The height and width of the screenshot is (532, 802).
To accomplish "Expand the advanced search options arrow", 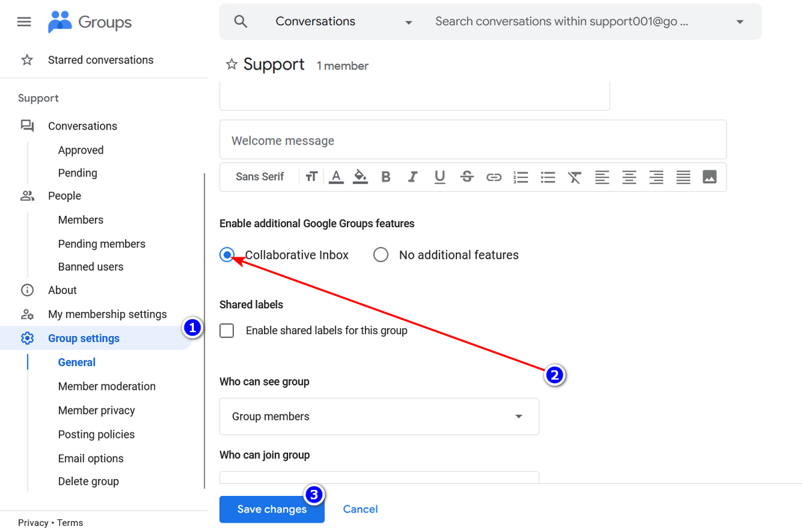I will [x=740, y=21].
